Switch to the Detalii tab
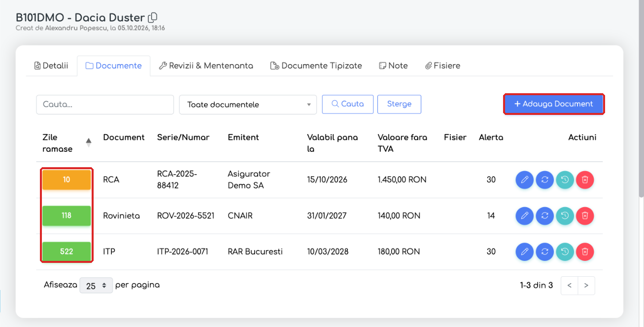This screenshot has height=327, width=644. click(x=51, y=66)
